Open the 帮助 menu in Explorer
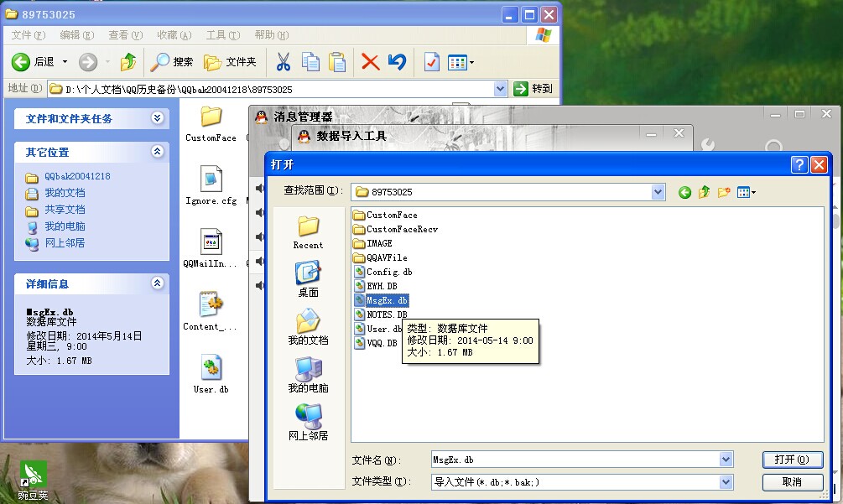 click(272, 35)
